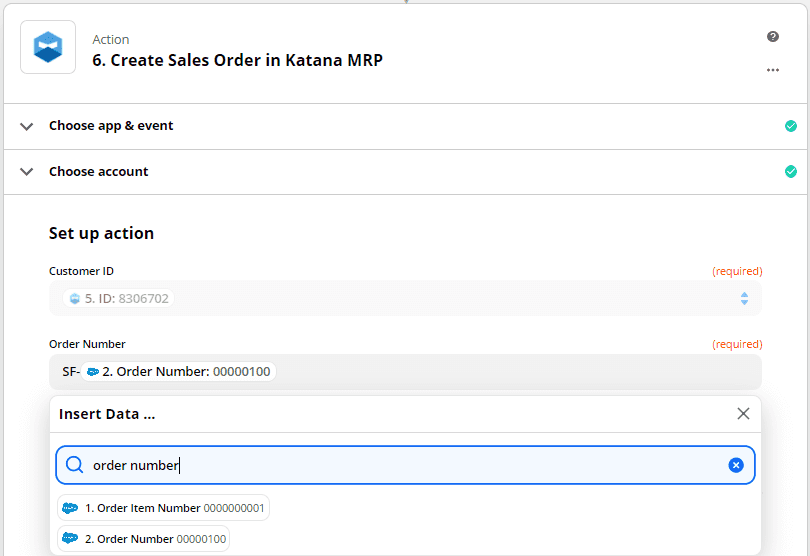Click the magnifier search icon

[74, 465]
